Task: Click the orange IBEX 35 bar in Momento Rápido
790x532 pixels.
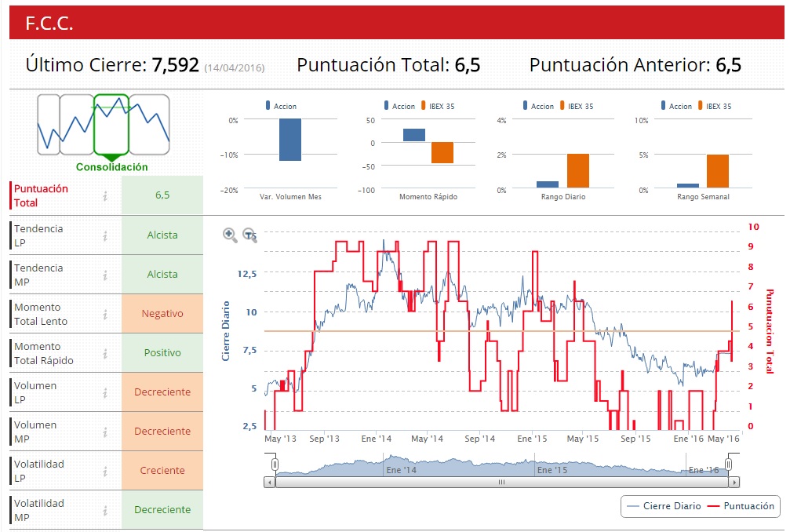Action: point(442,153)
